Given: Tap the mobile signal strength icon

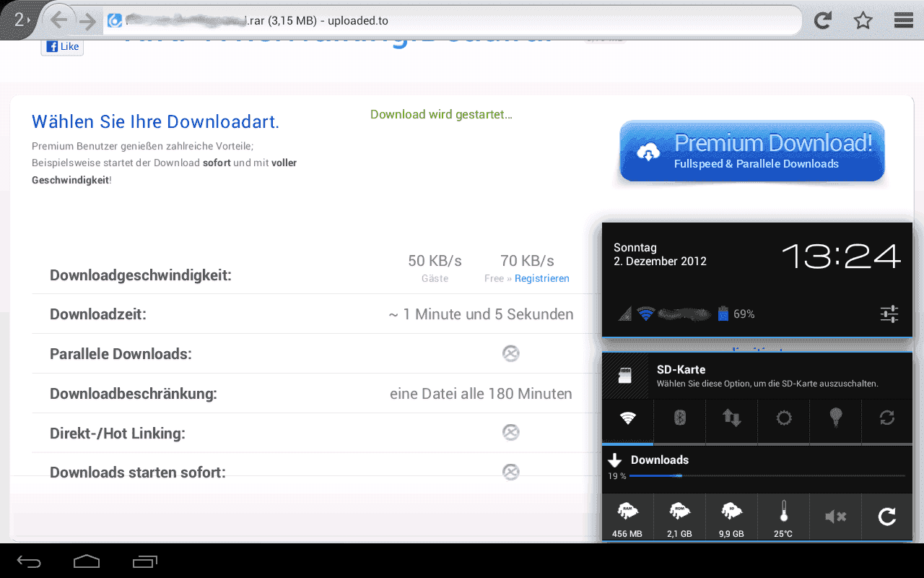Looking at the screenshot, I should click(x=625, y=314).
